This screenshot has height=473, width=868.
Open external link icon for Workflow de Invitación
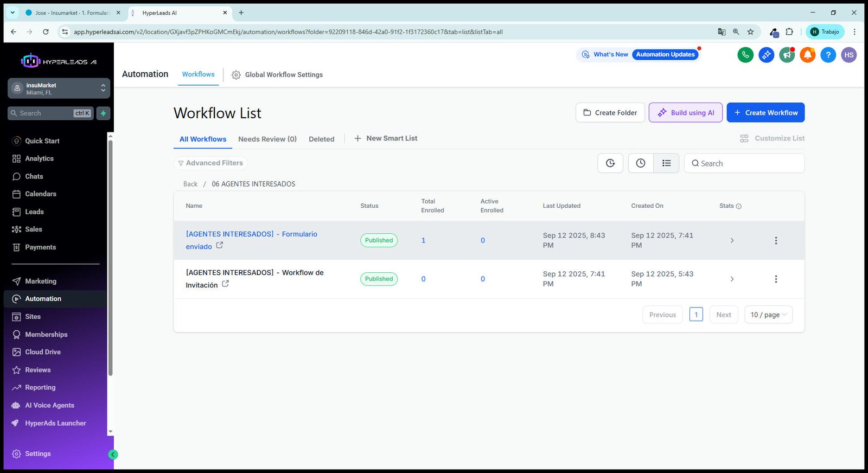225,284
